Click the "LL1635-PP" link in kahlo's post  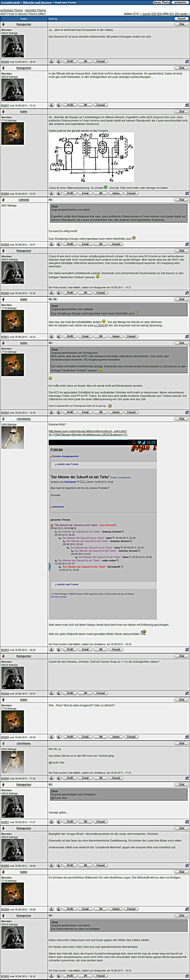(x=101, y=325)
